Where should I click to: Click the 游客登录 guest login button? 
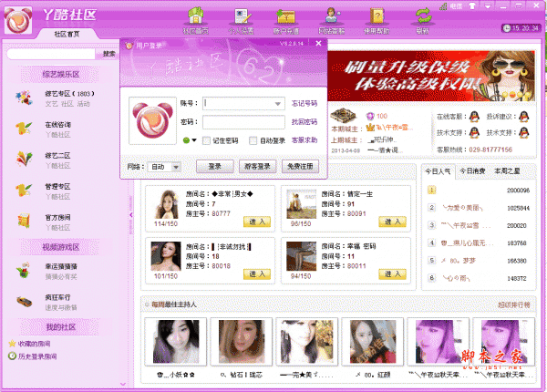tap(257, 166)
